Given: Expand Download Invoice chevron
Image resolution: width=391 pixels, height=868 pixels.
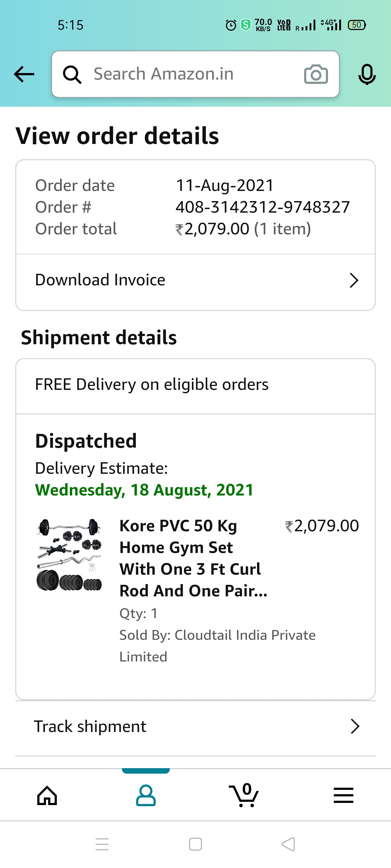Looking at the screenshot, I should coord(354,280).
